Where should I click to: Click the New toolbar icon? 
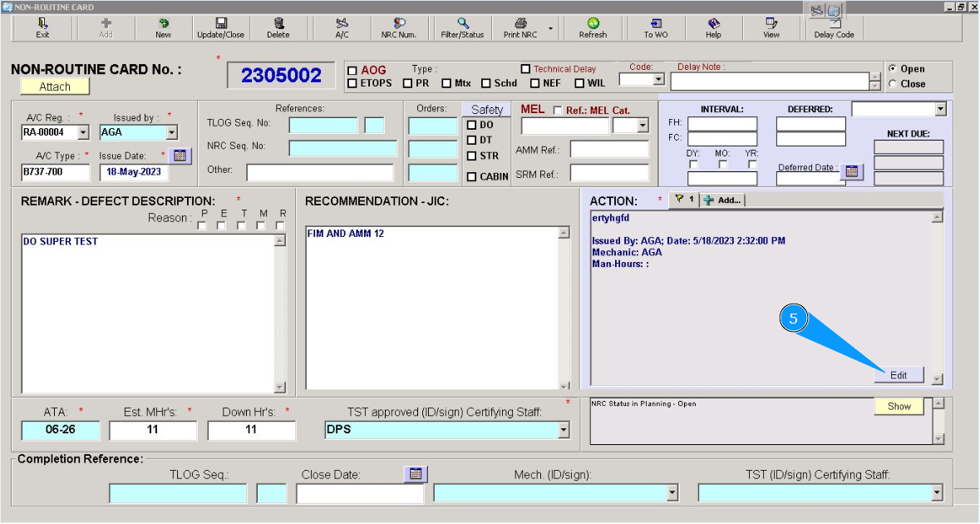163,24
